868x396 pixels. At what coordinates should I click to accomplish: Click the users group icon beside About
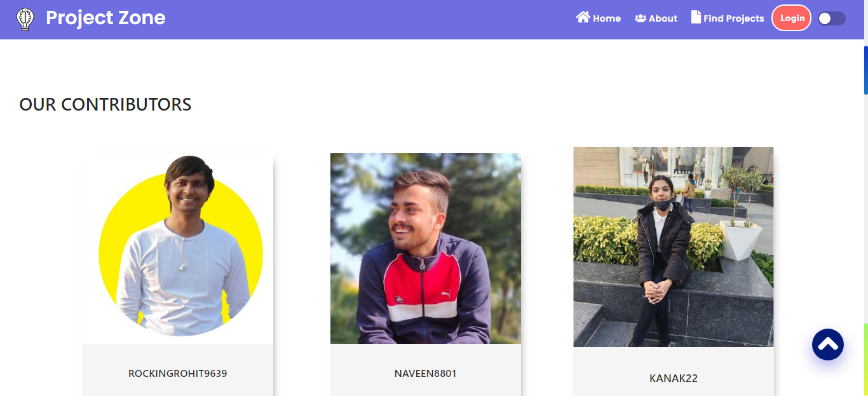(x=641, y=18)
